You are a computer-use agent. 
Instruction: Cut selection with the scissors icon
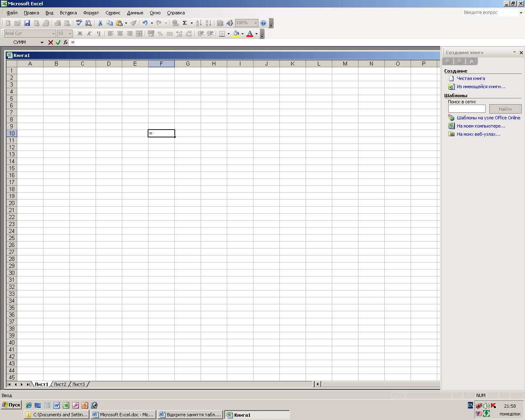100,23
